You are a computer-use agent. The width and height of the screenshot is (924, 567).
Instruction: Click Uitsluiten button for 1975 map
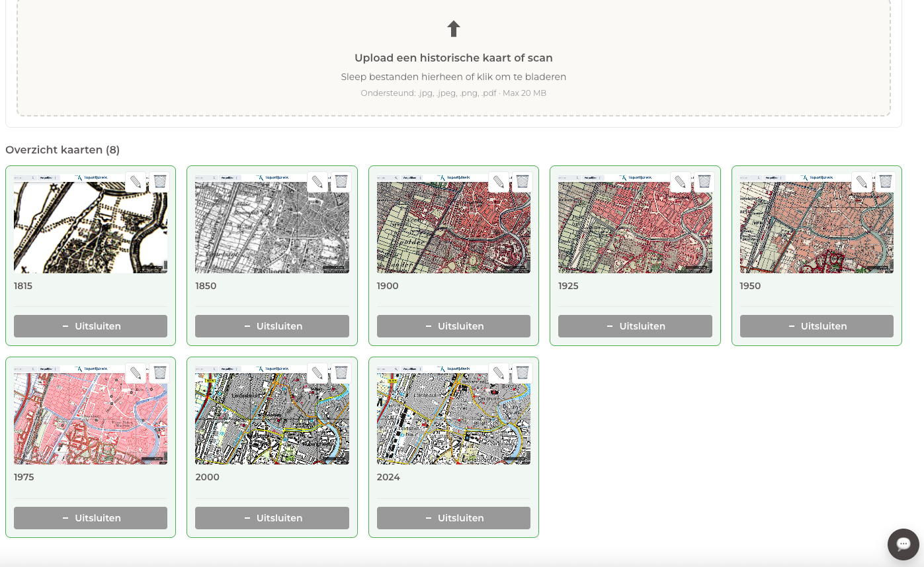click(x=91, y=518)
